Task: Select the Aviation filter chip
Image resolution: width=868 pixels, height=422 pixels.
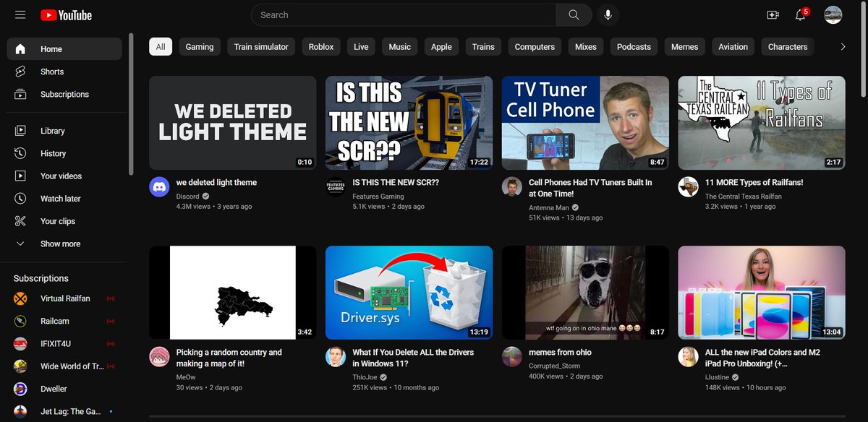Action: (x=733, y=47)
